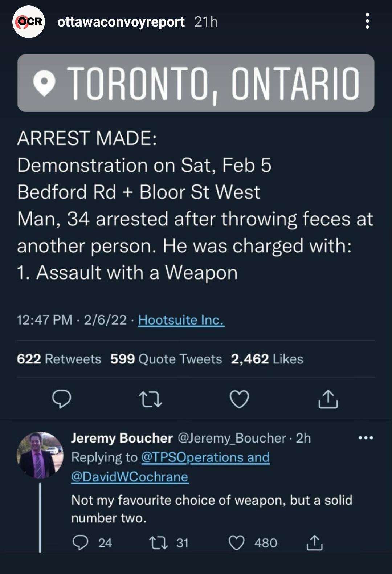Reply to Jeremy Boucher's comment

(80, 543)
